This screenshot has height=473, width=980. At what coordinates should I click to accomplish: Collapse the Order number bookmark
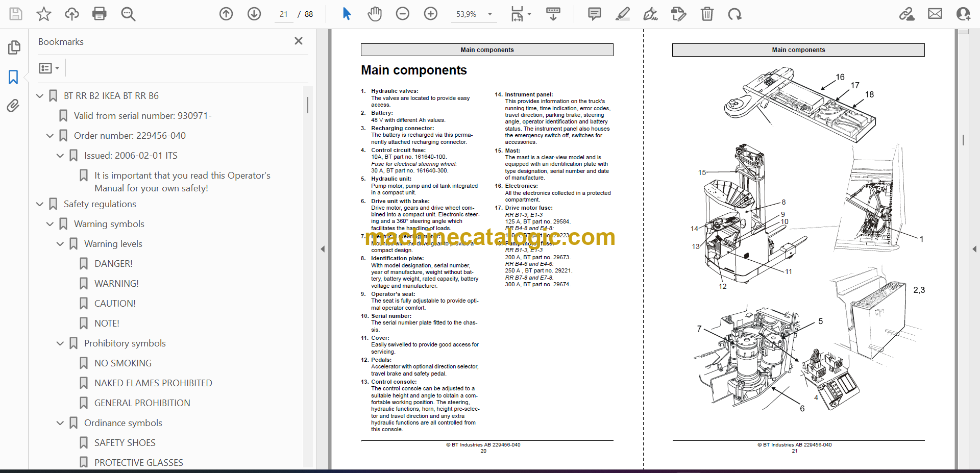[50, 136]
